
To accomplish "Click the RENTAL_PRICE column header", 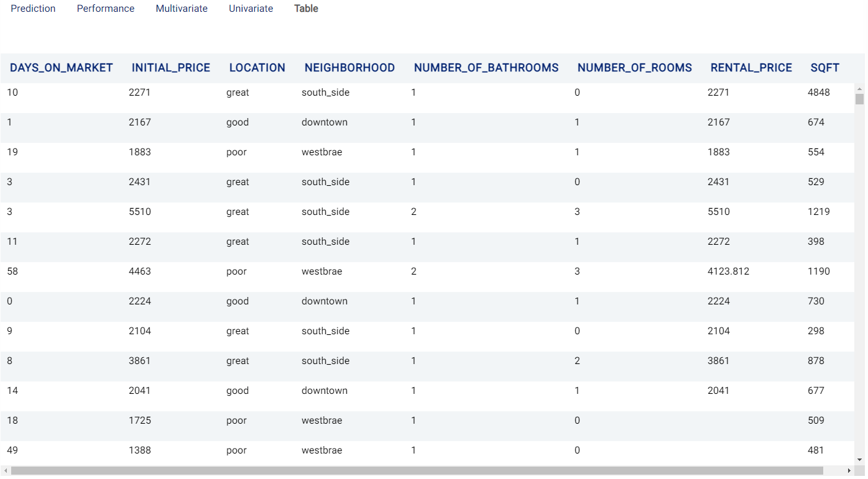I will pos(751,68).
